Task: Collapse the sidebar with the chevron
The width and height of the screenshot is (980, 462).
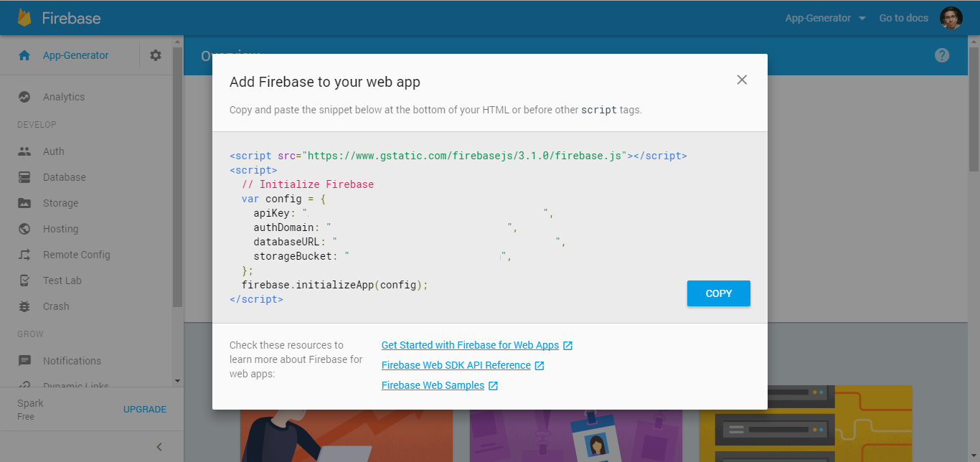Action: coord(159,446)
